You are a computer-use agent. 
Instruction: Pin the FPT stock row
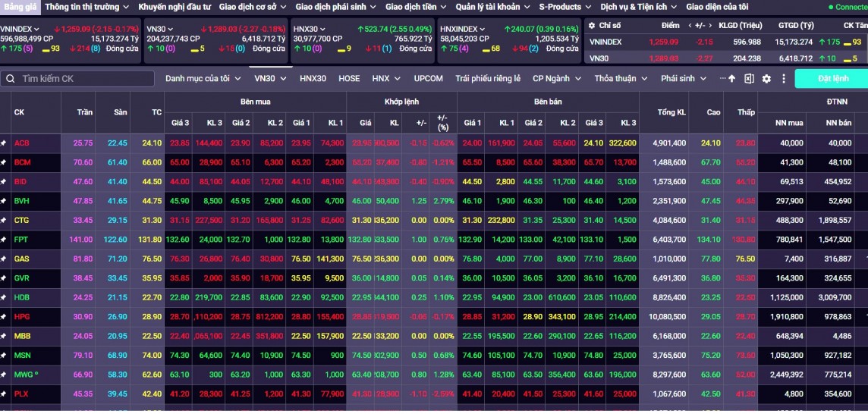click(4, 240)
